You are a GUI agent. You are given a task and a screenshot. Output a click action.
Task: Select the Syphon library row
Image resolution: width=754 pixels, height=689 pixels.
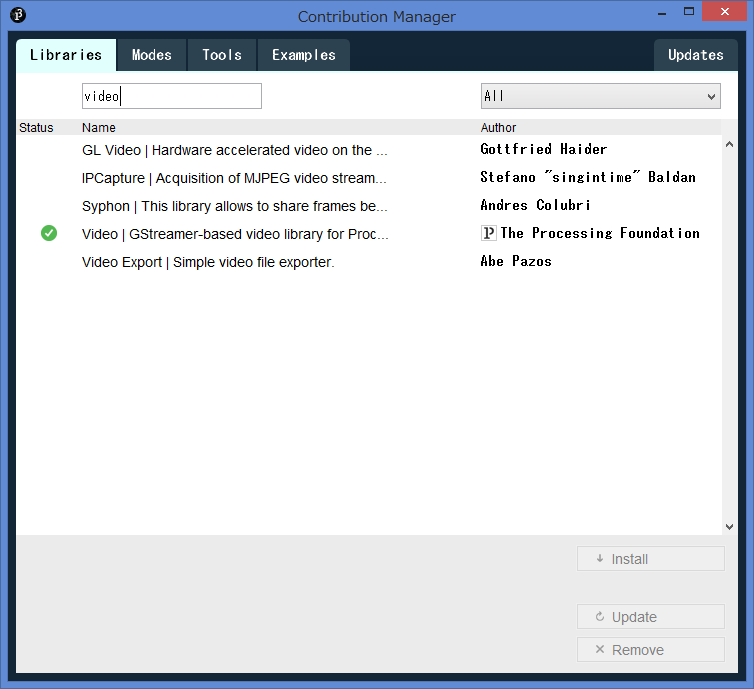369,206
